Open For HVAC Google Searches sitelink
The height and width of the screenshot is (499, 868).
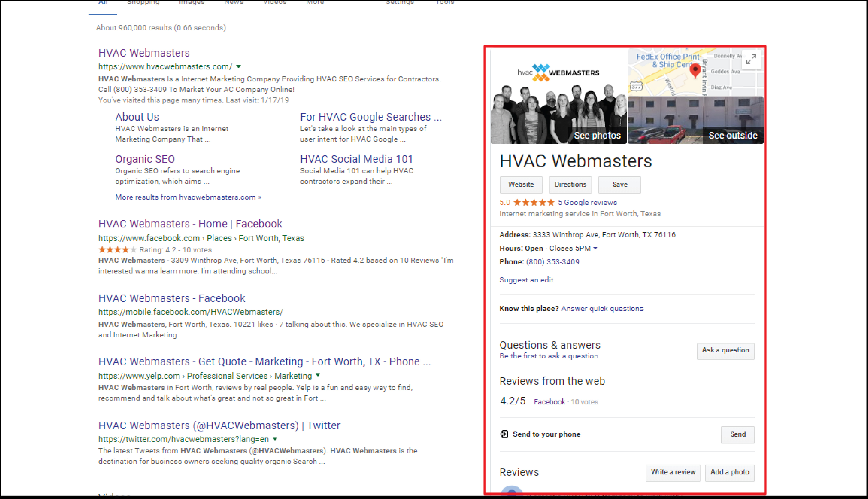tap(371, 117)
